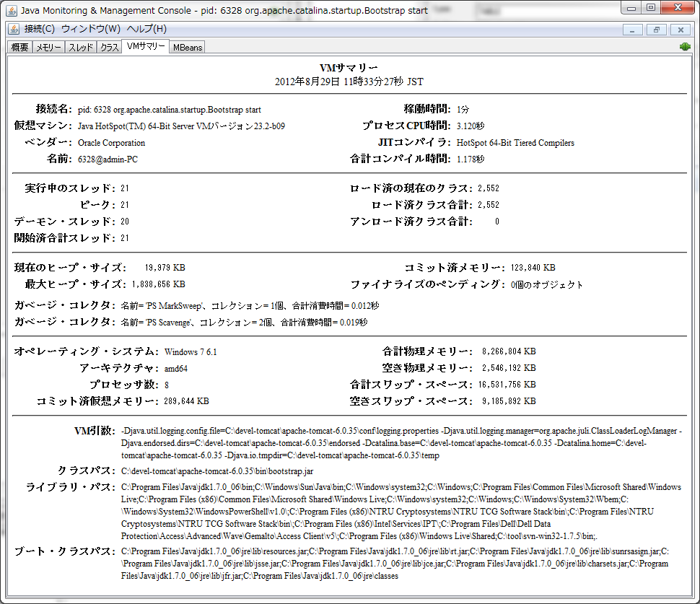
Task: Click the ブート・クラスパス label
Action: pos(65,551)
